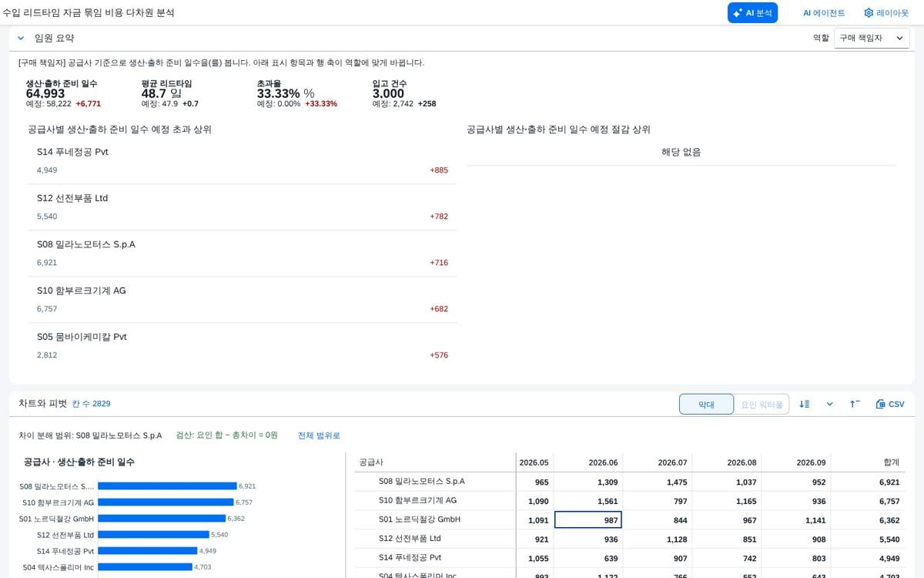Click the 칸 수 2829 label
The width and height of the screenshot is (924, 578).
coord(92,404)
